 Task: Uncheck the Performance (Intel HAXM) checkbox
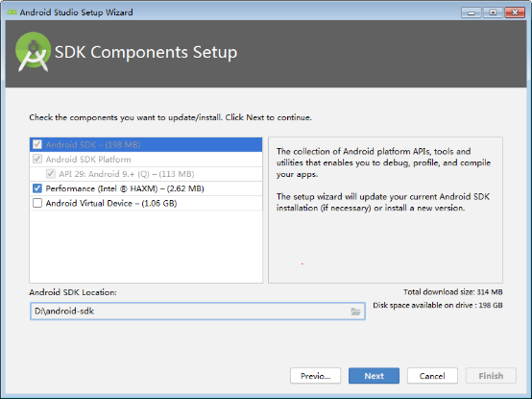pyautogui.click(x=37, y=188)
